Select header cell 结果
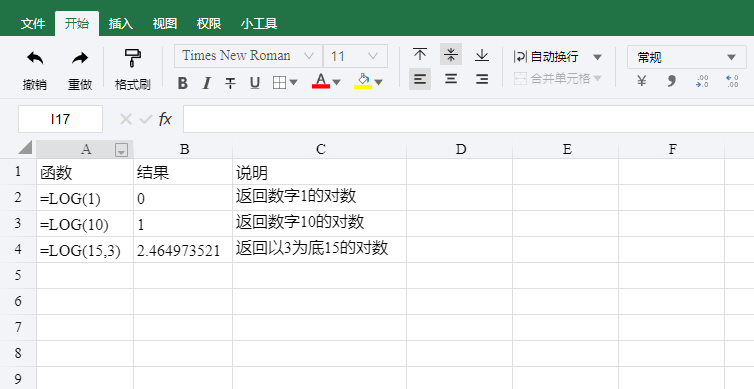 coord(183,172)
